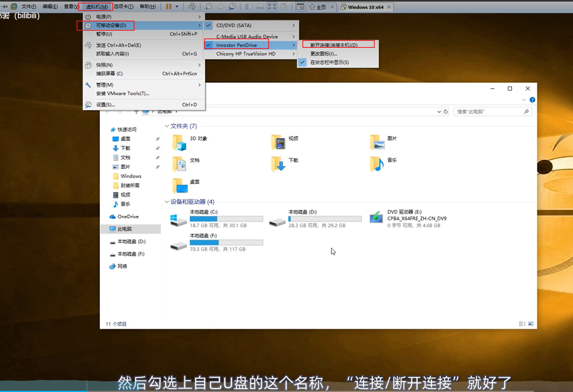Select 快速访问 in the navigation pane
The width and height of the screenshot is (573, 392).
click(127, 129)
